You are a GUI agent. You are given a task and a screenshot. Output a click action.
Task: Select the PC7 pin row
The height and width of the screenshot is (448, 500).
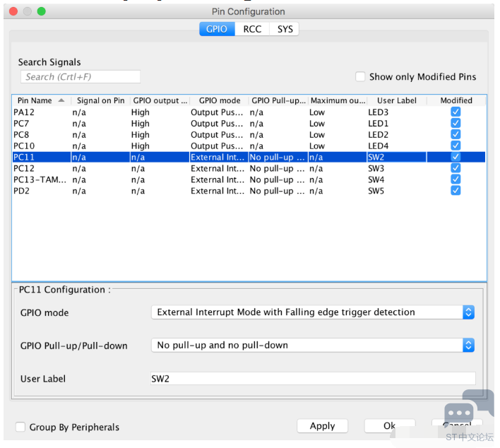click(x=249, y=124)
